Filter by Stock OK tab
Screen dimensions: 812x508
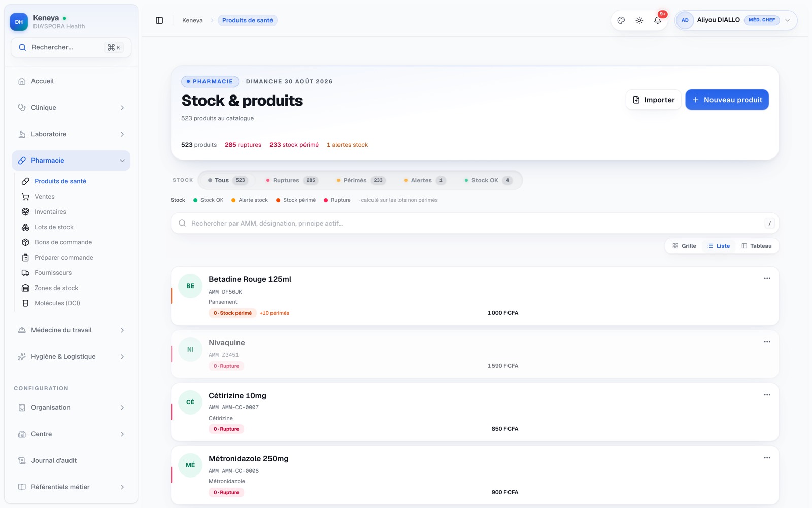tap(489, 180)
